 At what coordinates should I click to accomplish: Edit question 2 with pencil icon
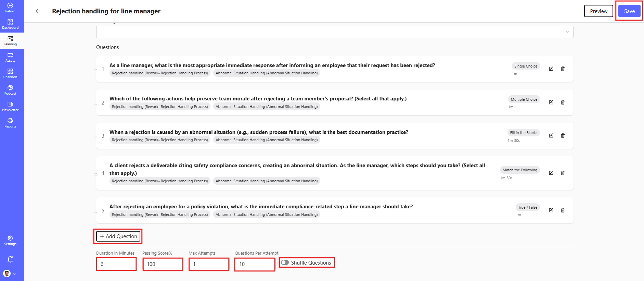pyautogui.click(x=551, y=102)
